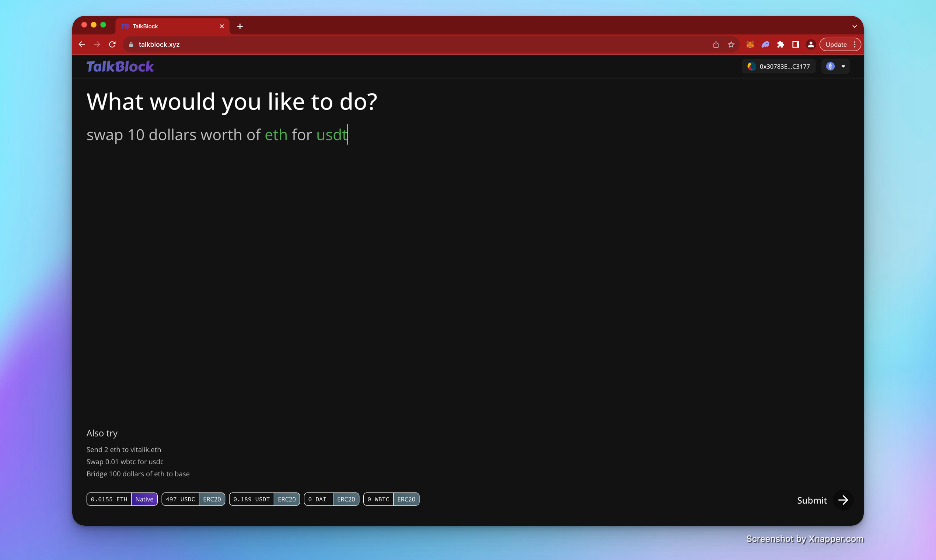The image size is (936, 560).
Task: Click the Chrome extensions puzzle icon
Action: click(x=780, y=44)
